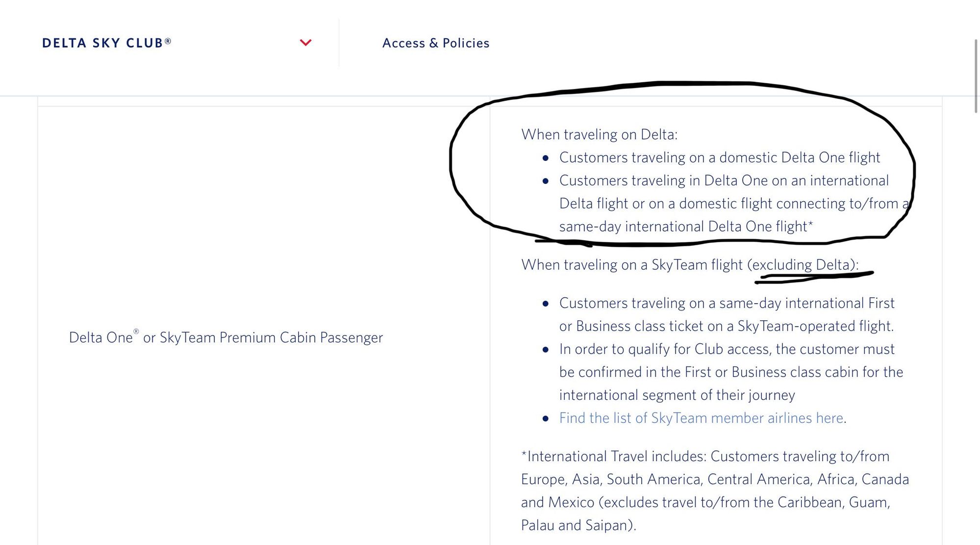Click the bullet dot before same-day international First item

click(x=546, y=304)
